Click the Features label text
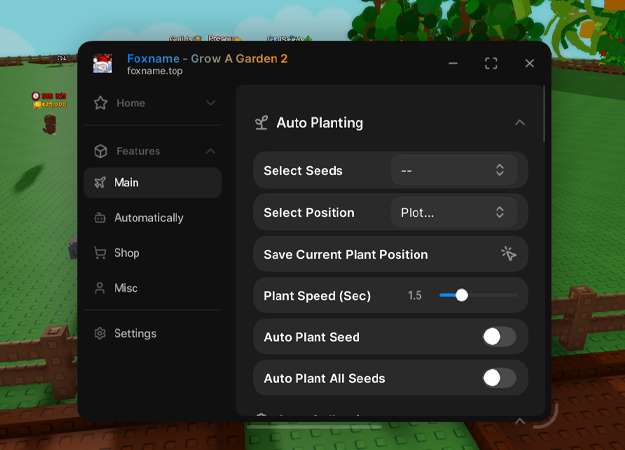Screen dimensions: 625x450 [138, 151]
